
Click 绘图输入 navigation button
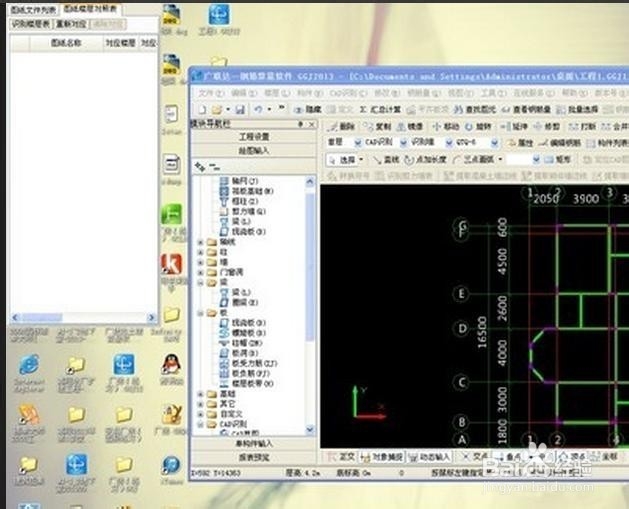254,150
